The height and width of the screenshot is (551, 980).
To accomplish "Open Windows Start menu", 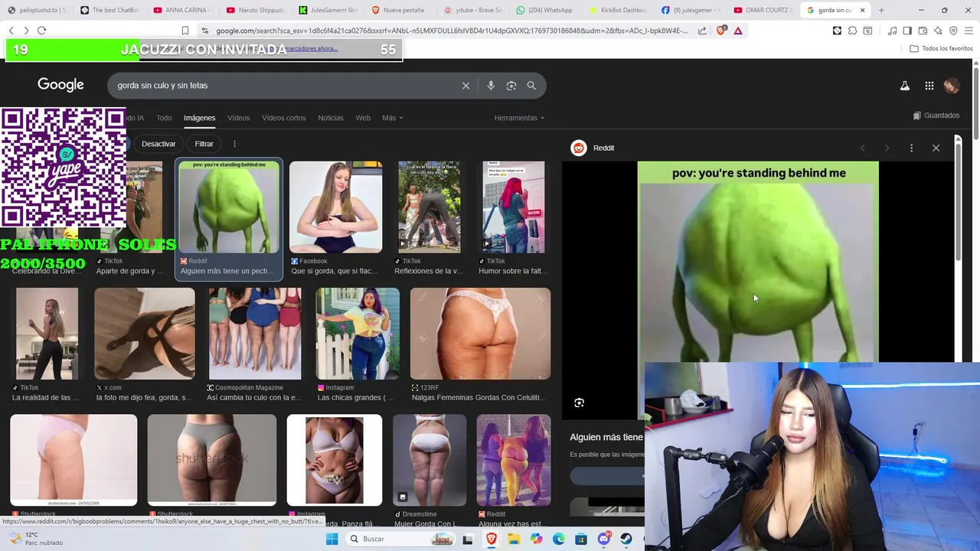I will tap(332, 539).
